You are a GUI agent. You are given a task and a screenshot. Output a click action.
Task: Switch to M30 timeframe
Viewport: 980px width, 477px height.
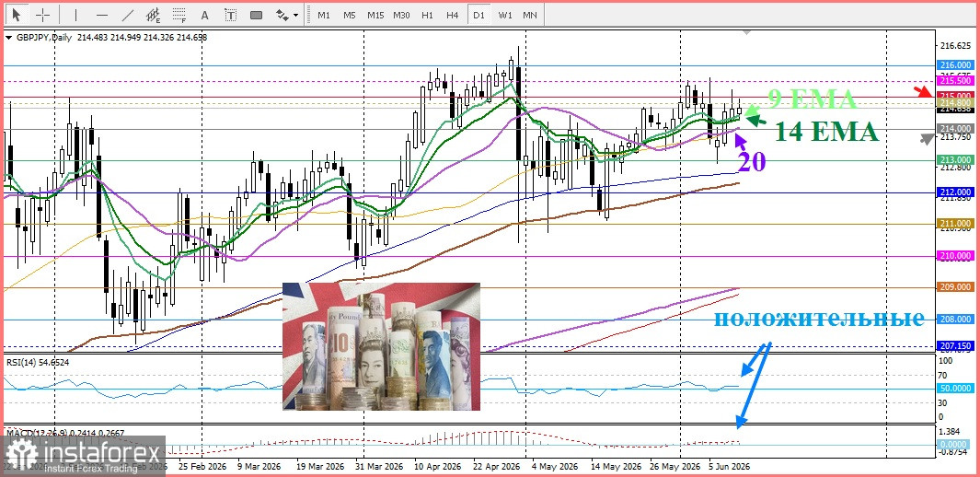pos(401,15)
